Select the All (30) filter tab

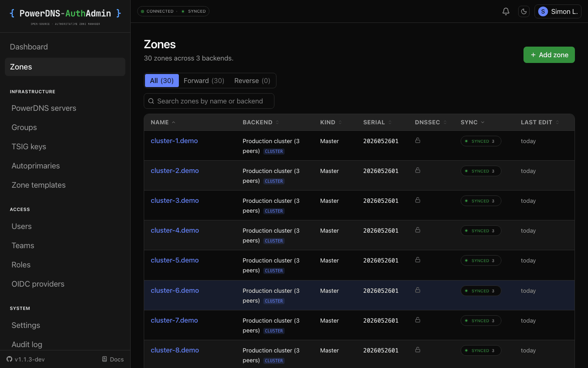(x=162, y=81)
